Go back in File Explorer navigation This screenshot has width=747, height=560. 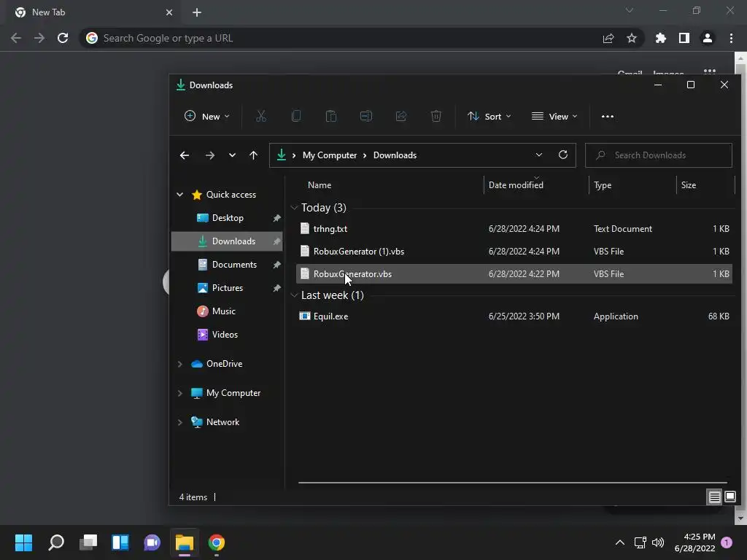pyautogui.click(x=185, y=155)
